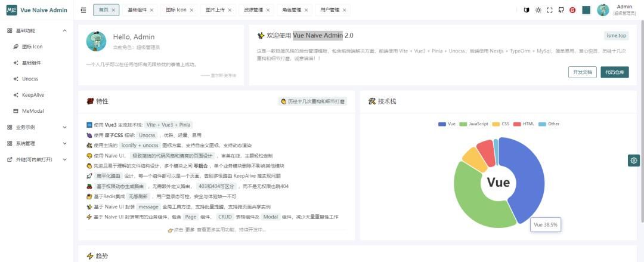Viewport: 644px width, 262px height.
Task: Open the Admin user dropdown
Action: (x=624, y=10)
